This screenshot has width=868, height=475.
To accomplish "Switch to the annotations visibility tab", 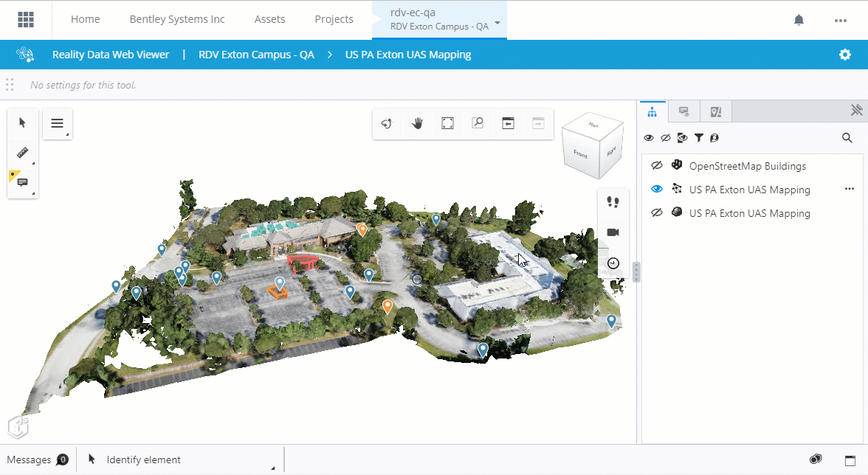I will (x=684, y=111).
